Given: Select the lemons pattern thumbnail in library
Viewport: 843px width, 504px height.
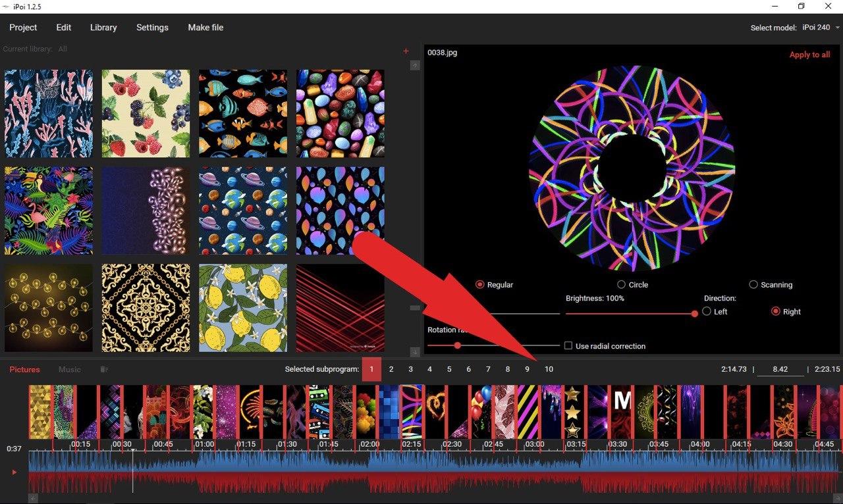Looking at the screenshot, I should point(243,308).
